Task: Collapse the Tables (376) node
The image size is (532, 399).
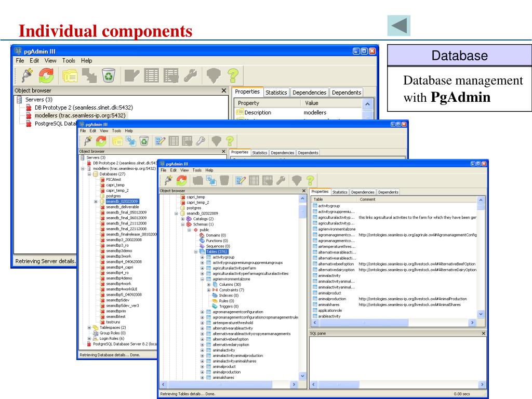Action: 196,252
